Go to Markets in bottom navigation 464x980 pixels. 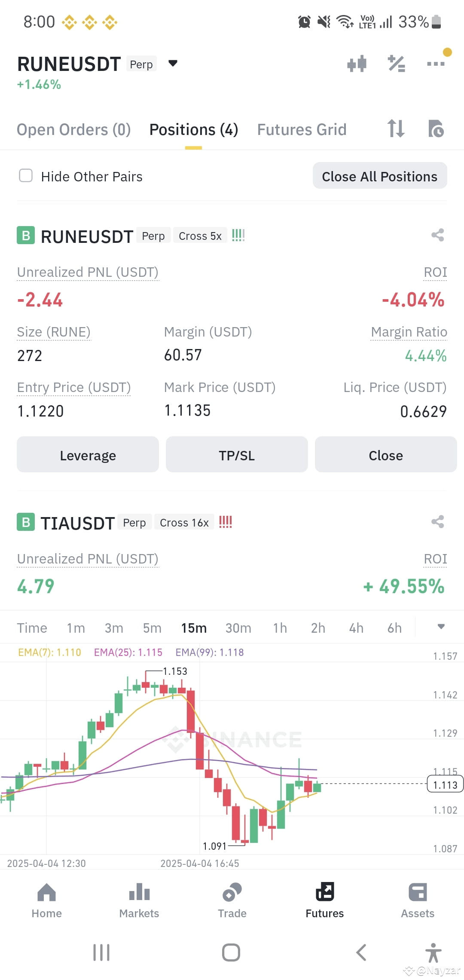pos(139,900)
